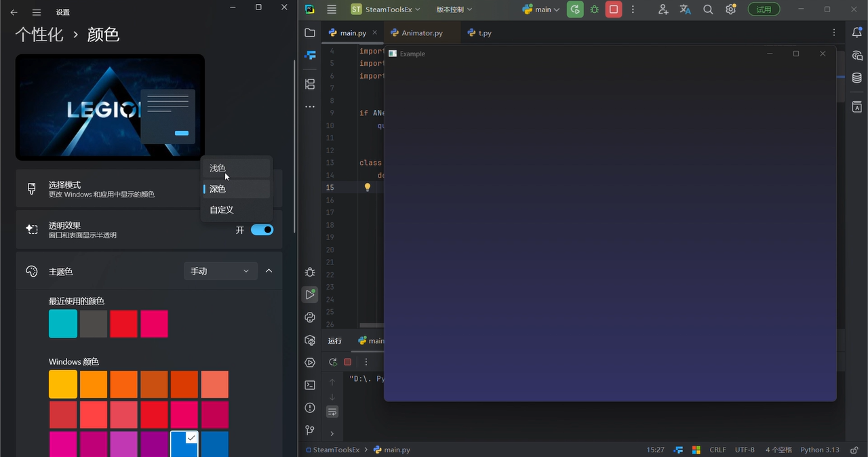Screen dimensions: 868x457
Task: Click the CRLF line separator widget
Action: coord(717,450)
